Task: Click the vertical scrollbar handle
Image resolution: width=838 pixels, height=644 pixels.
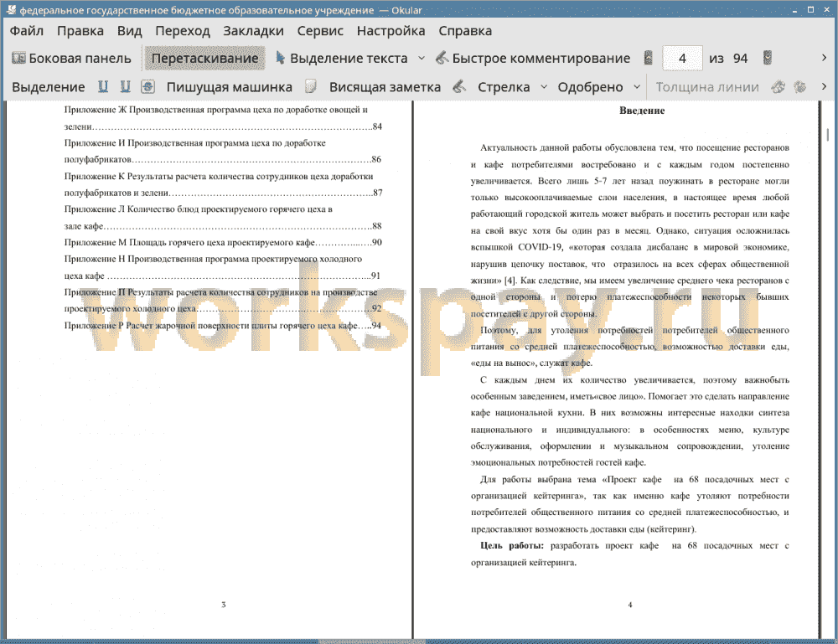Action: [x=828, y=133]
